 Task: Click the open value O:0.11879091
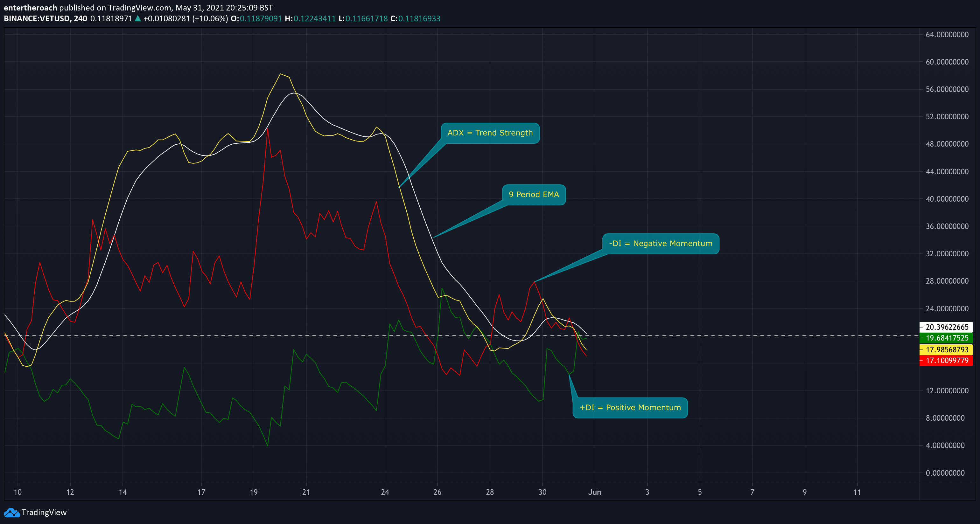tap(256, 19)
